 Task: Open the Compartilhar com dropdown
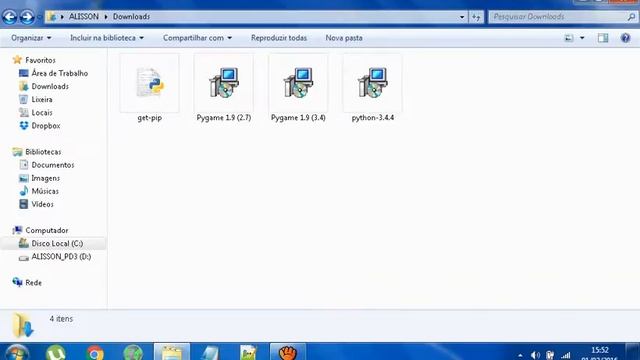coord(198,38)
